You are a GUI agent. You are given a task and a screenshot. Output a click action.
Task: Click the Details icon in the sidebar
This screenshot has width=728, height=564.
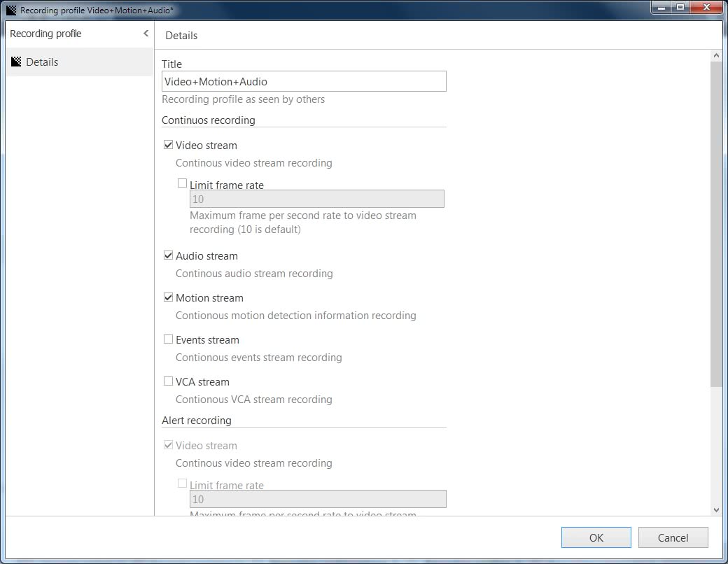[15, 62]
